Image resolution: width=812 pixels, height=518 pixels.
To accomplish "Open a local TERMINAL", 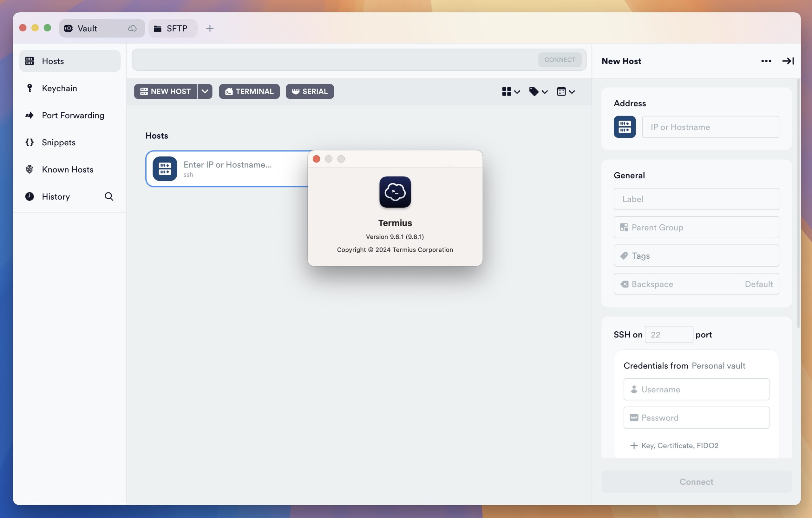I will pyautogui.click(x=249, y=91).
